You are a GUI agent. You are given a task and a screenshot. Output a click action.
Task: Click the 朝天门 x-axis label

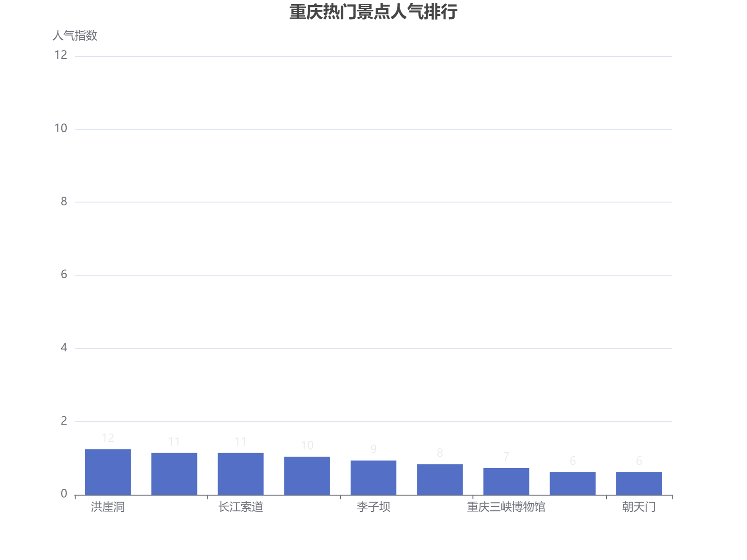[x=639, y=507]
